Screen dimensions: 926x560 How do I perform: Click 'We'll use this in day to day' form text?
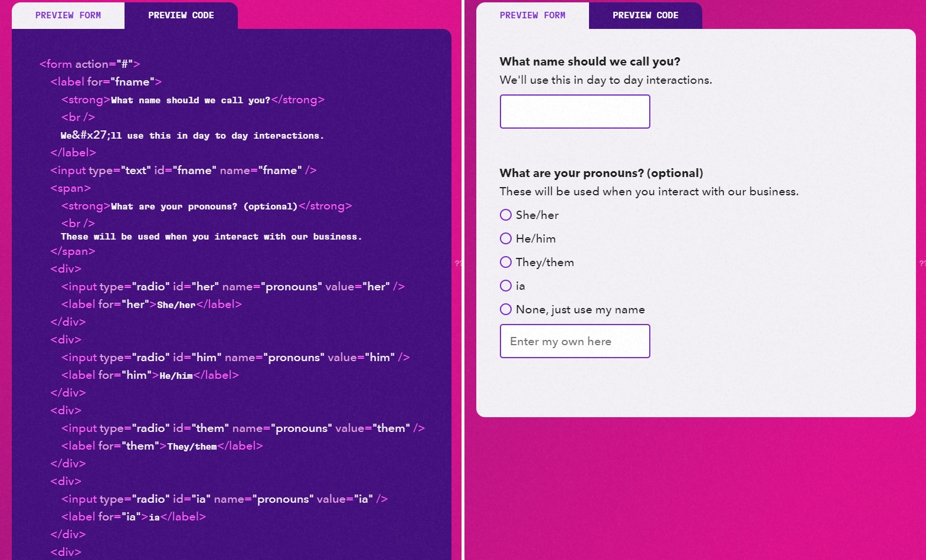pos(606,80)
